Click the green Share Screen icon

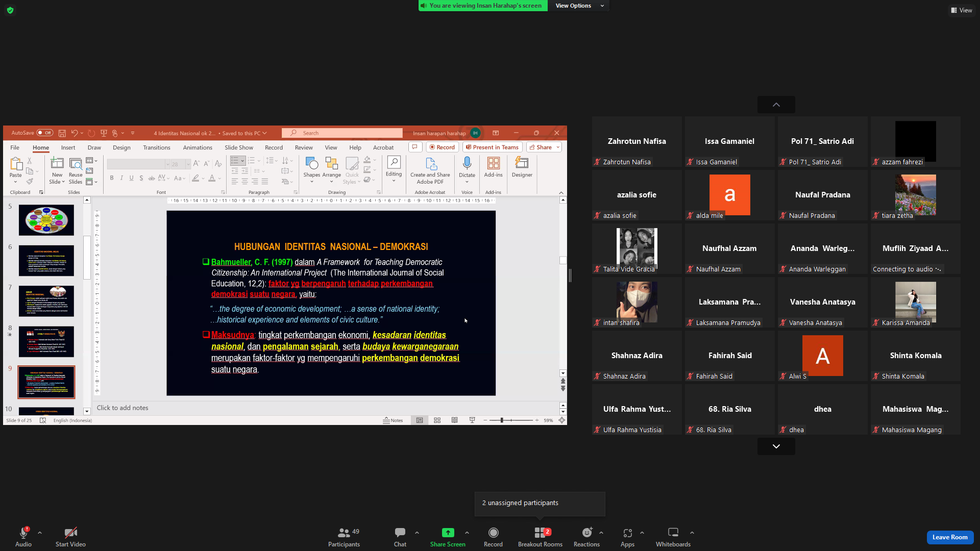[448, 533]
